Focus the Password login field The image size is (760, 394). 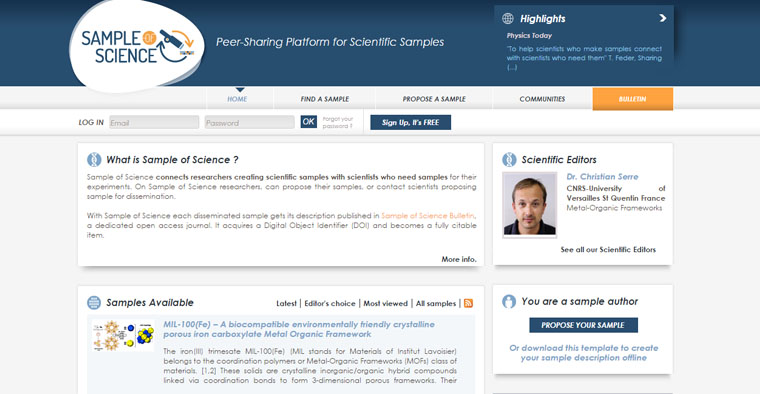[249, 122]
